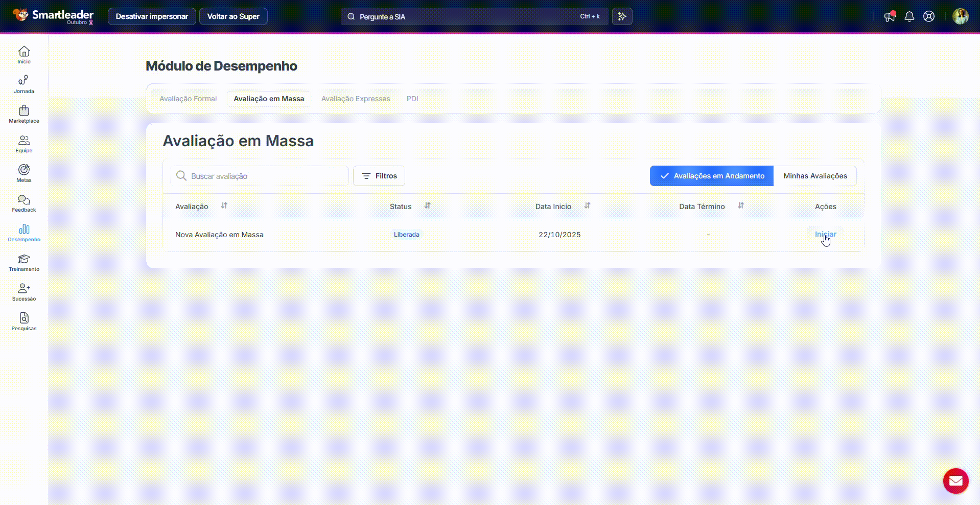Screen dimensions: 980x505
Task: Click the notifications bell icon
Action: pyautogui.click(x=909, y=16)
